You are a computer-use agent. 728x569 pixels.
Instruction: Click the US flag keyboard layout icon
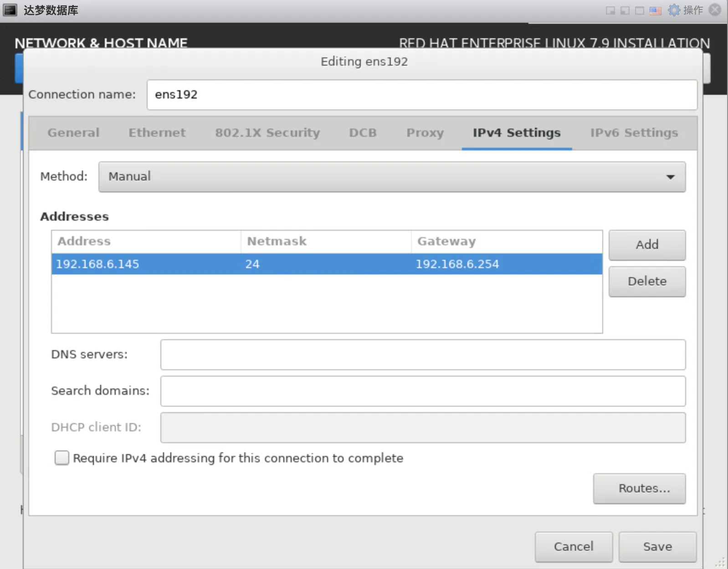point(655,10)
